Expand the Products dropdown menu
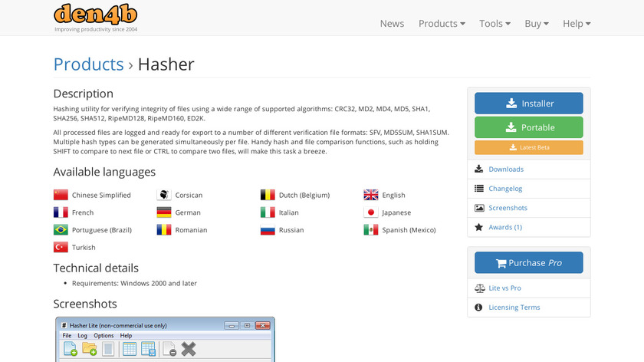 (x=442, y=24)
